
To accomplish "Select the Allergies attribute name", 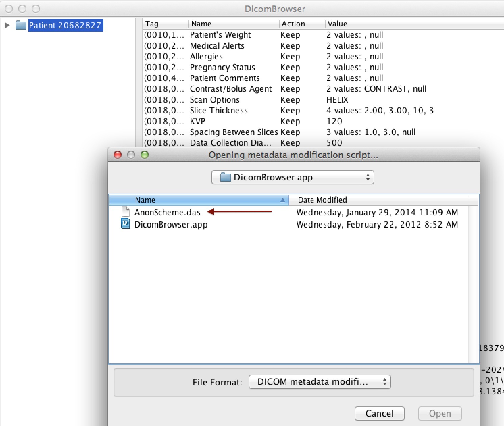I will coord(206,56).
